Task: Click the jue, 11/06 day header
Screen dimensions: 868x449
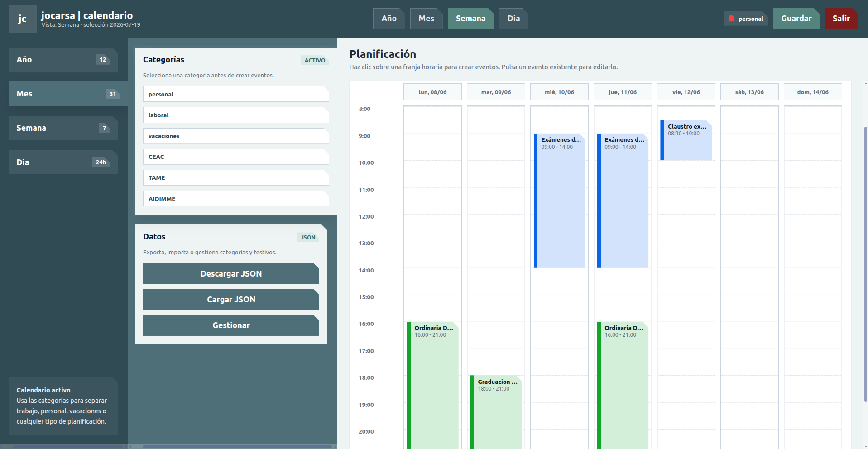Action: 623,92
